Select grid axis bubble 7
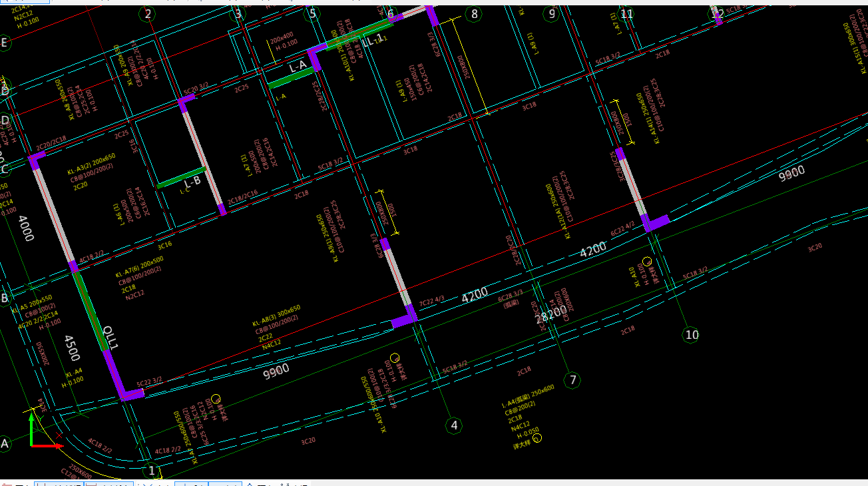Image resolution: width=868 pixels, height=486 pixels. point(572,380)
